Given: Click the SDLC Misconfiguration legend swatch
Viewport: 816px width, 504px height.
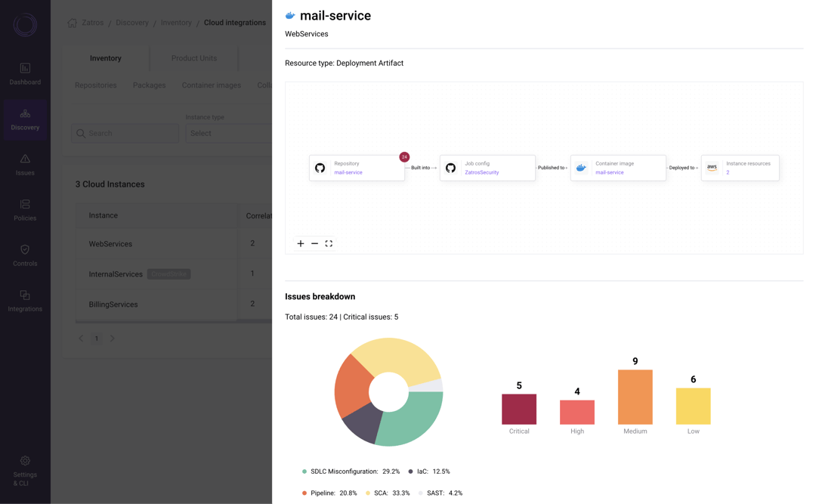Looking at the screenshot, I should (x=304, y=471).
